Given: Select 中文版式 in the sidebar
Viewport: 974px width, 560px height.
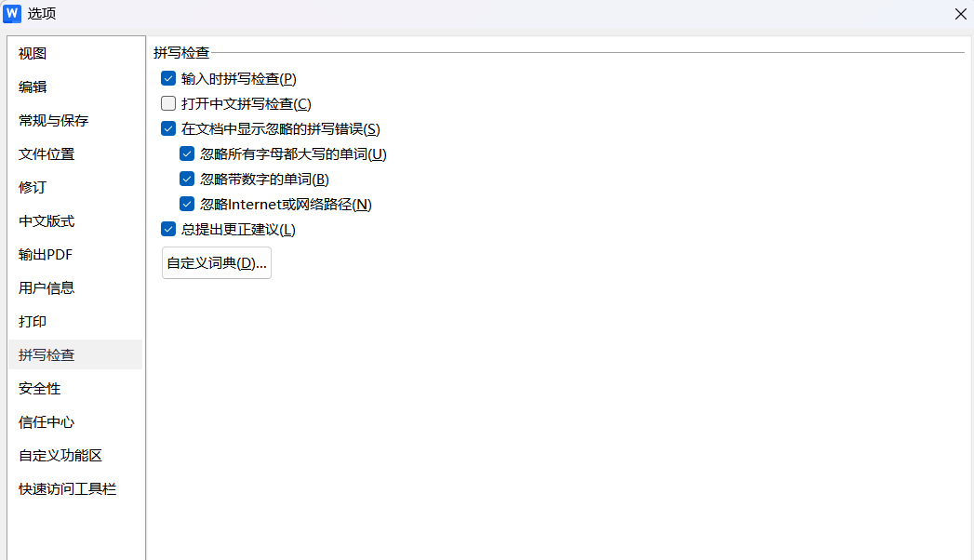Looking at the screenshot, I should pos(47,221).
